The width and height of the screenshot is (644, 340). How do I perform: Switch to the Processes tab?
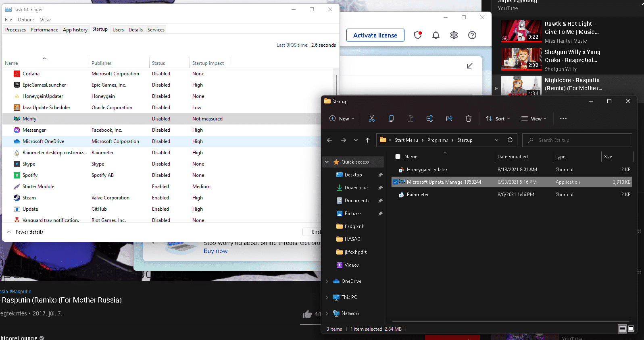tap(15, 30)
